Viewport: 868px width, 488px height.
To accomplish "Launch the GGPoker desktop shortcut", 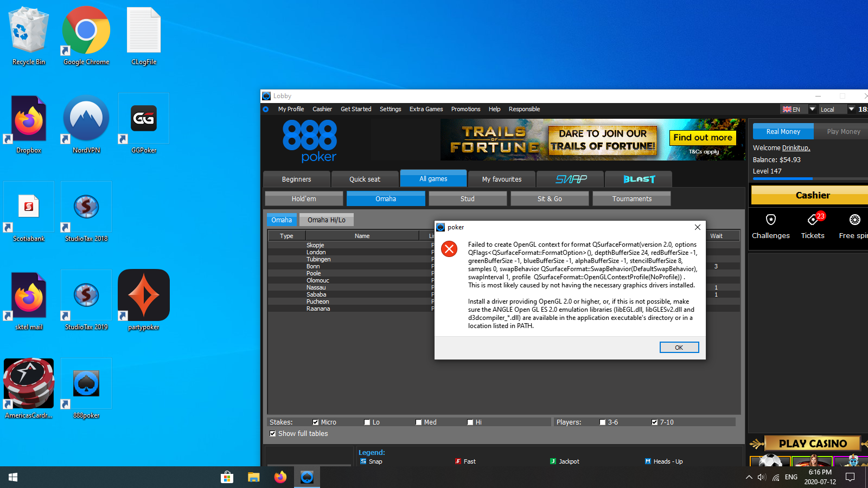I will click(x=144, y=125).
